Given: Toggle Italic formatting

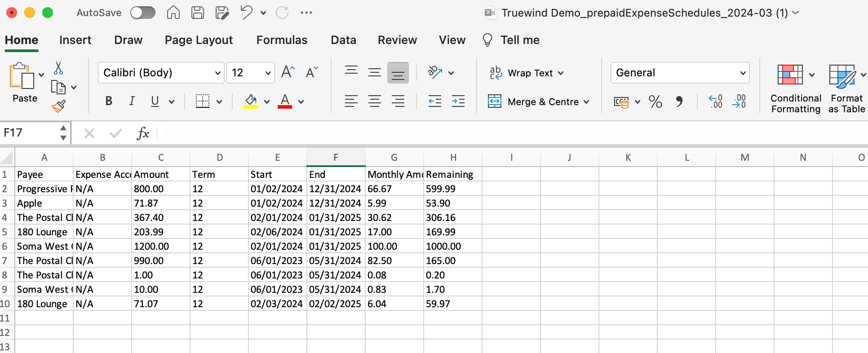Looking at the screenshot, I should click(132, 101).
